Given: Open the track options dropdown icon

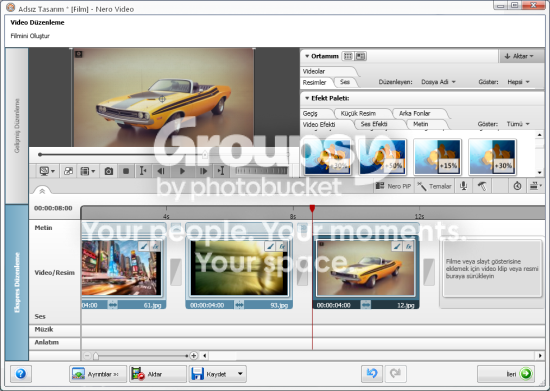Looking at the screenshot, I should click(535, 186).
